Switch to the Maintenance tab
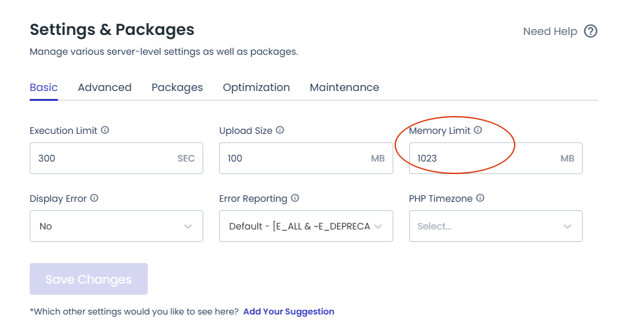644x329 pixels. (x=344, y=87)
